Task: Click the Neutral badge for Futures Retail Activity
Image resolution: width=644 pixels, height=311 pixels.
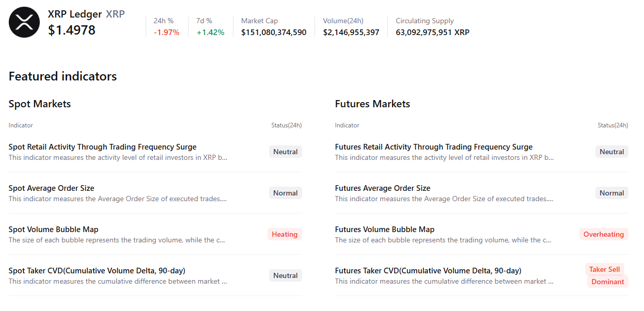Action: 612,152
